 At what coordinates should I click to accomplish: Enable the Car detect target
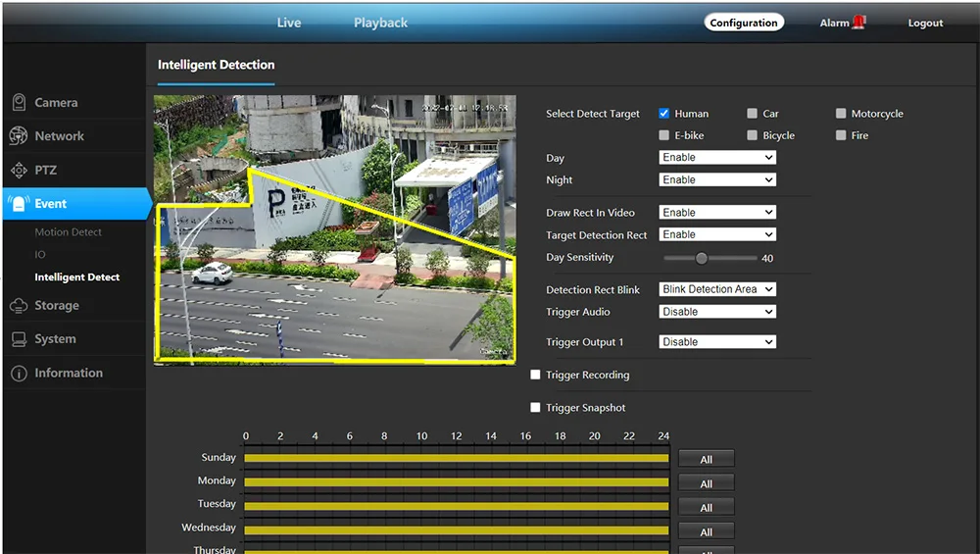coord(752,113)
